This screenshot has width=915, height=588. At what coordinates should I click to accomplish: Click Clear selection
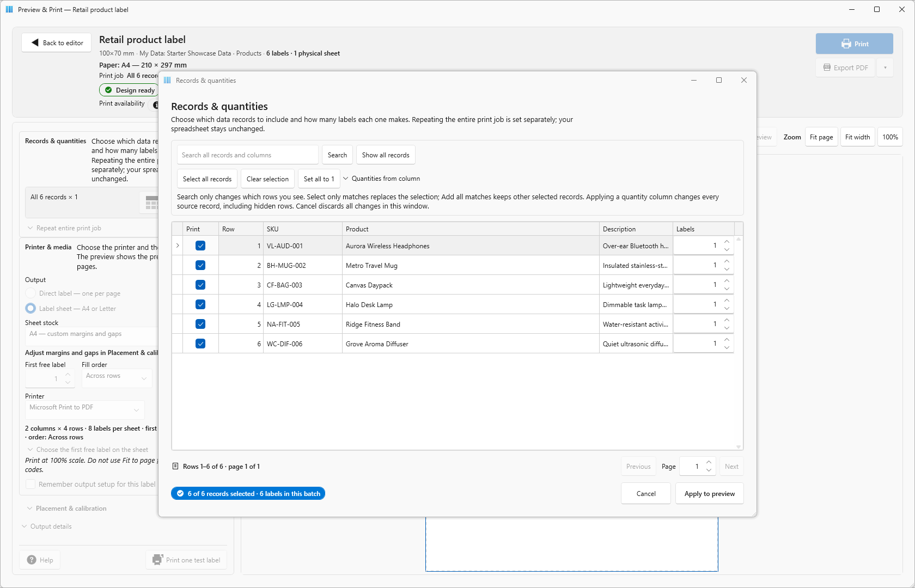(267, 179)
